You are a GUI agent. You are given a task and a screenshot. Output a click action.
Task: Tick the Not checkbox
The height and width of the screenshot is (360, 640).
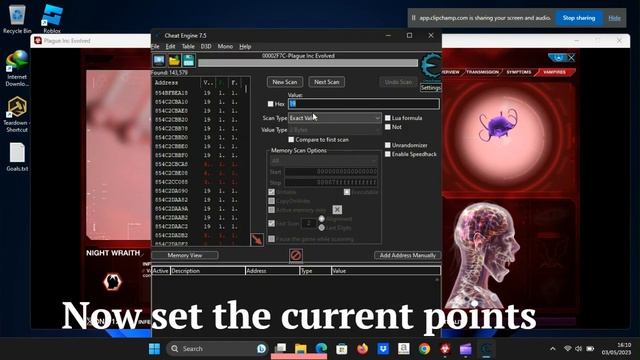point(388,127)
